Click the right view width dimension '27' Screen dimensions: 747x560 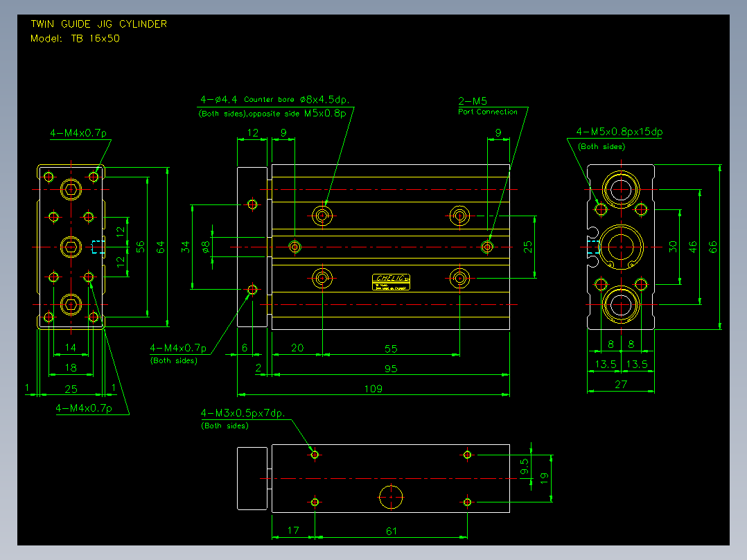tap(621, 385)
